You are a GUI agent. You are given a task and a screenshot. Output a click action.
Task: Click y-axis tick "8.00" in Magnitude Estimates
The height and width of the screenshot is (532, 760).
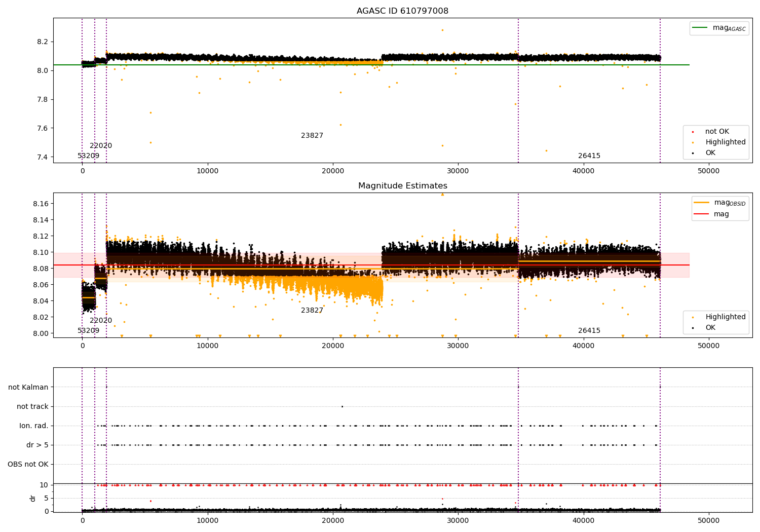pos(41,333)
